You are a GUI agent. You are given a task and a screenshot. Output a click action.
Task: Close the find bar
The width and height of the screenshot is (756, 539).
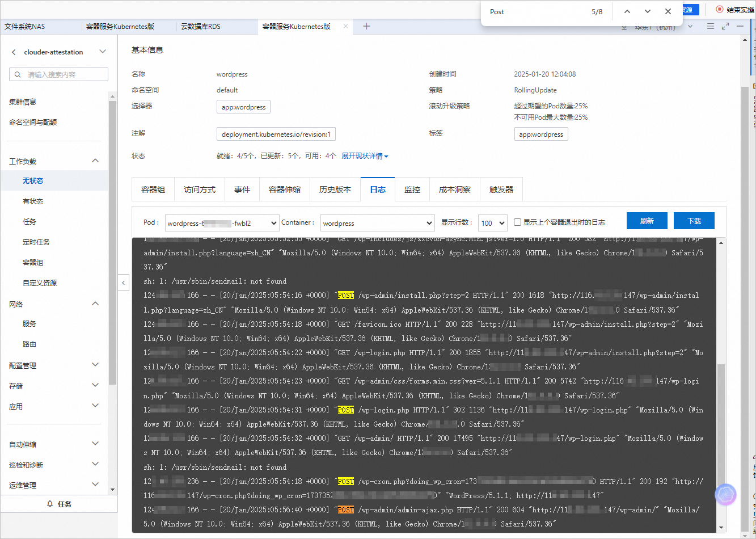click(x=668, y=11)
